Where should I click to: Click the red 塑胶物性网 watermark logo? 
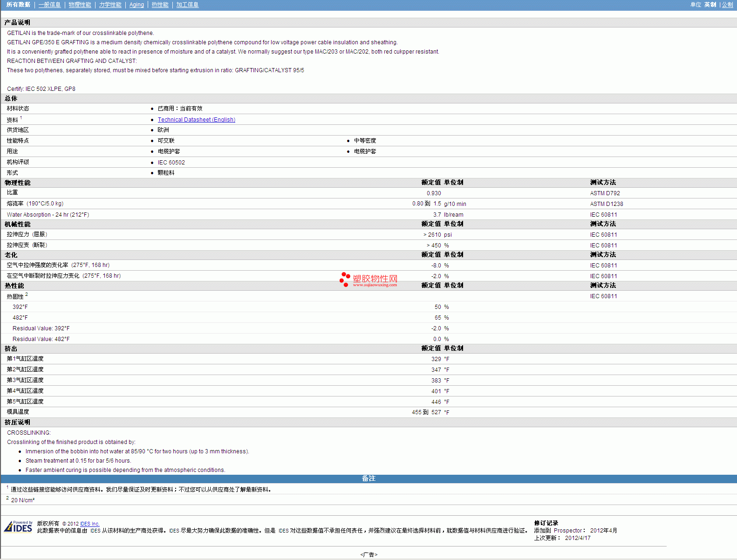click(368, 280)
